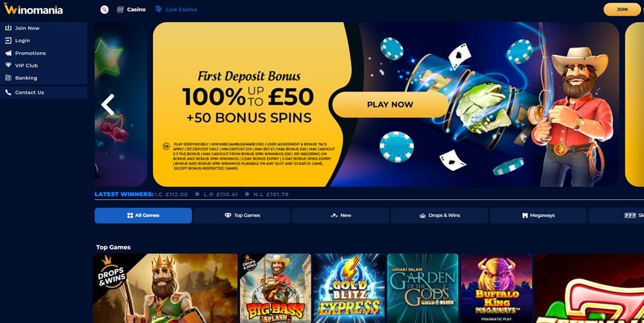Select the Top Games tab
The width and height of the screenshot is (644, 323).
click(242, 216)
